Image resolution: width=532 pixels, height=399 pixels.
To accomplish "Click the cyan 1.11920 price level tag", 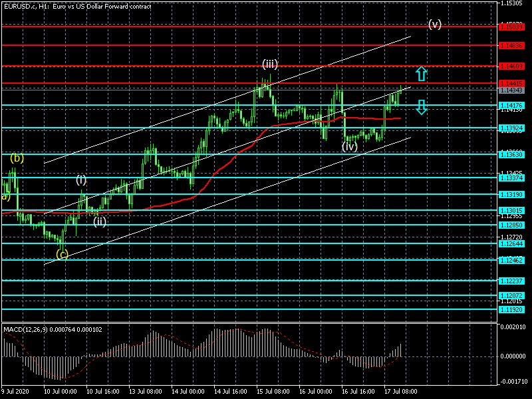I will pos(511,309).
